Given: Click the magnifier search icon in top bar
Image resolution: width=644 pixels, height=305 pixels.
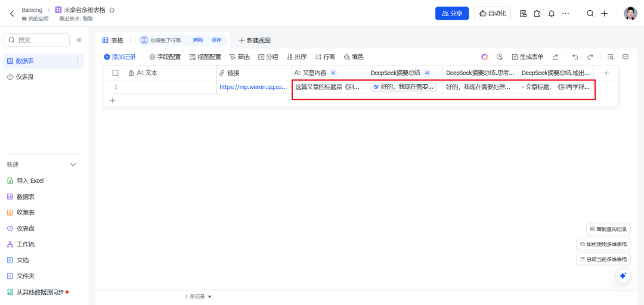Looking at the screenshot, I should point(590,14).
